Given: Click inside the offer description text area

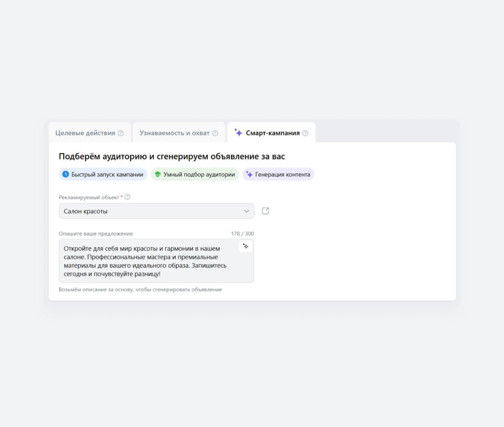Looking at the screenshot, I should point(157,261).
